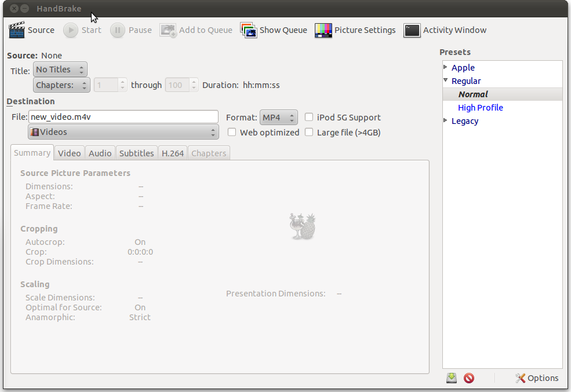Click the Add to Queue icon
This screenshot has height=392, width=571.
coord(168,30)
